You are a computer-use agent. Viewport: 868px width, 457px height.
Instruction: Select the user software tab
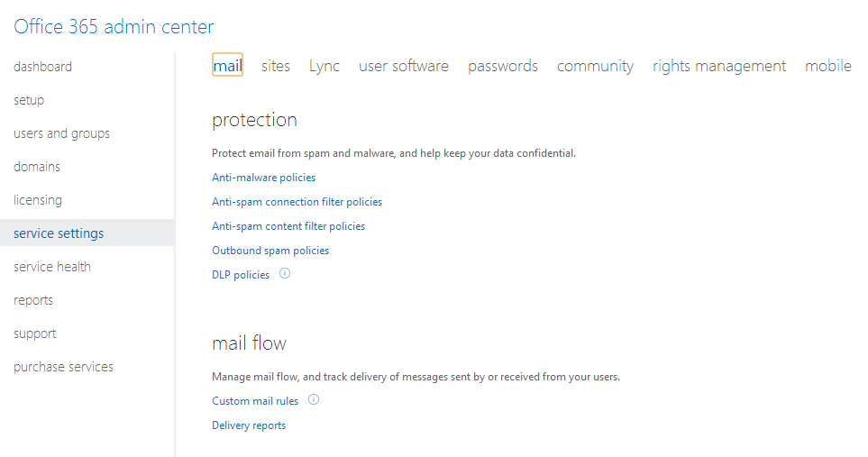(x=404, y=66)
